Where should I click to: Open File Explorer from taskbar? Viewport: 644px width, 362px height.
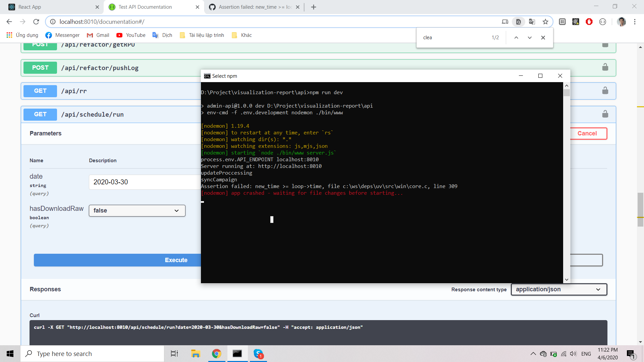pyautogui.click(x=196, y=354)
